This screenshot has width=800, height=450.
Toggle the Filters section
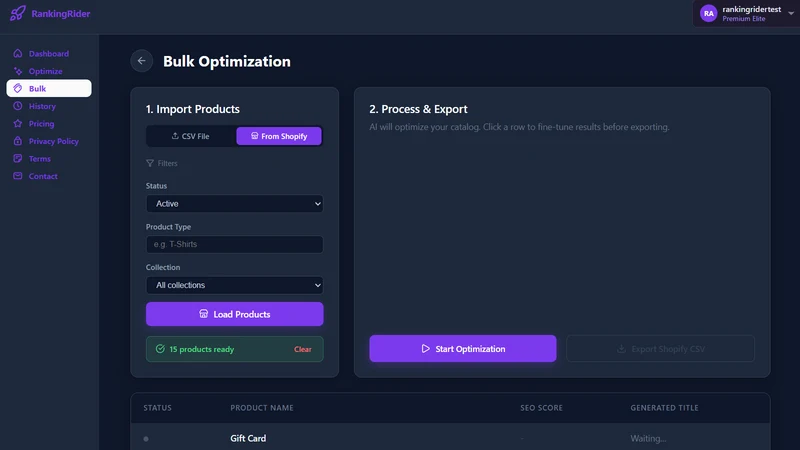coord(162,163)
